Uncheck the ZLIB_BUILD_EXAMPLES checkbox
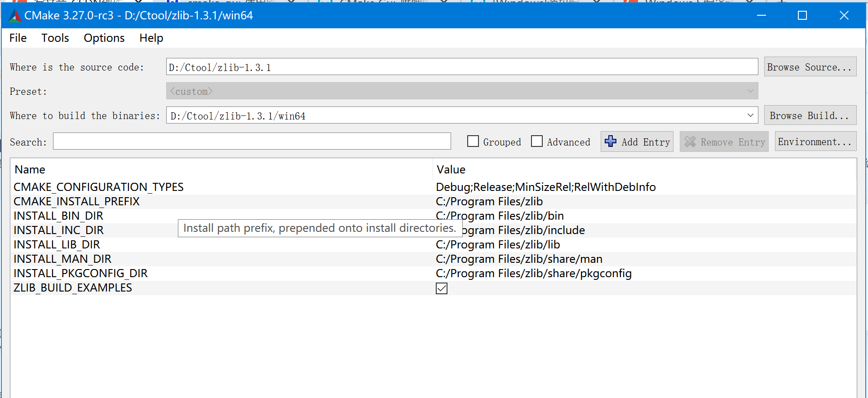Viewport: 868px width, 398px height. 442,288
